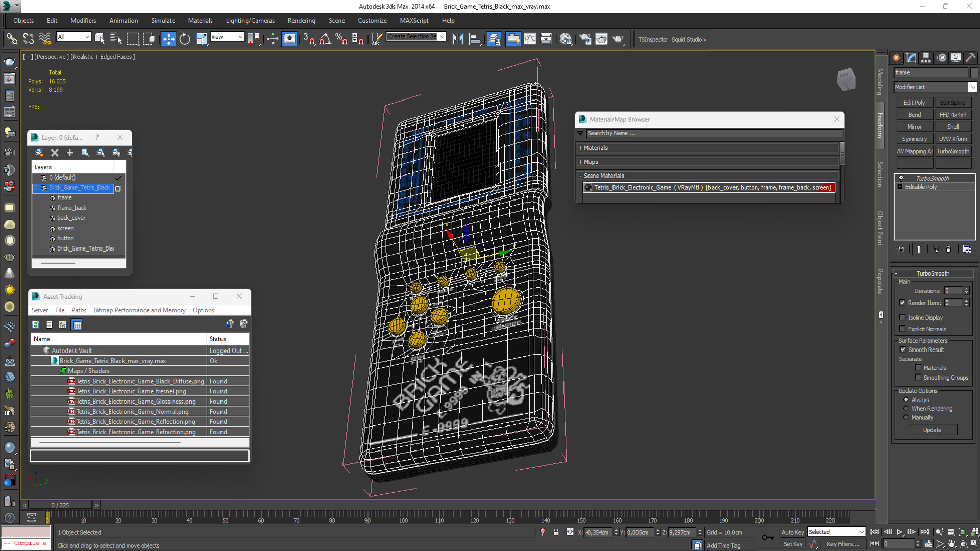Select the Always update radio button
Screen dimensions: 980x551
(906, 400)
